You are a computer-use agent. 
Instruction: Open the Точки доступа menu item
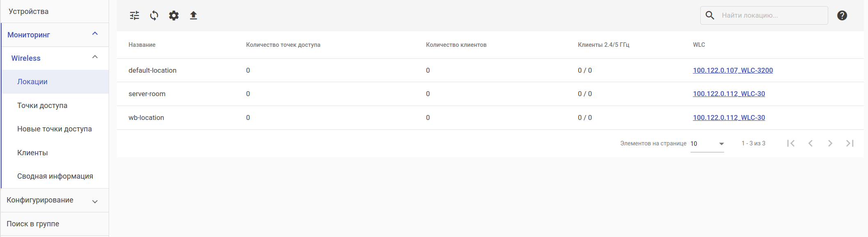pos(42,106)
